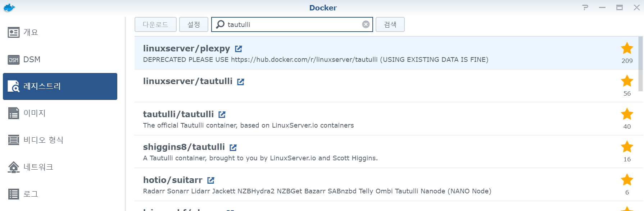
Task: Select the 레지스트리 registry tab
Action: coord(60,86)
